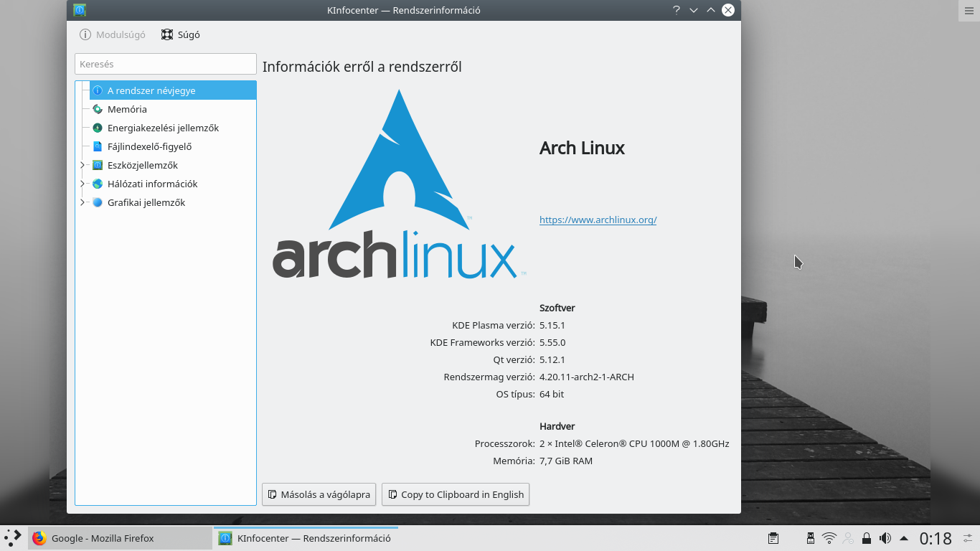Open the Fájlindexelő-figyelő icon
The width and height of the screenshot is (980, 551).
coord(98,146)
